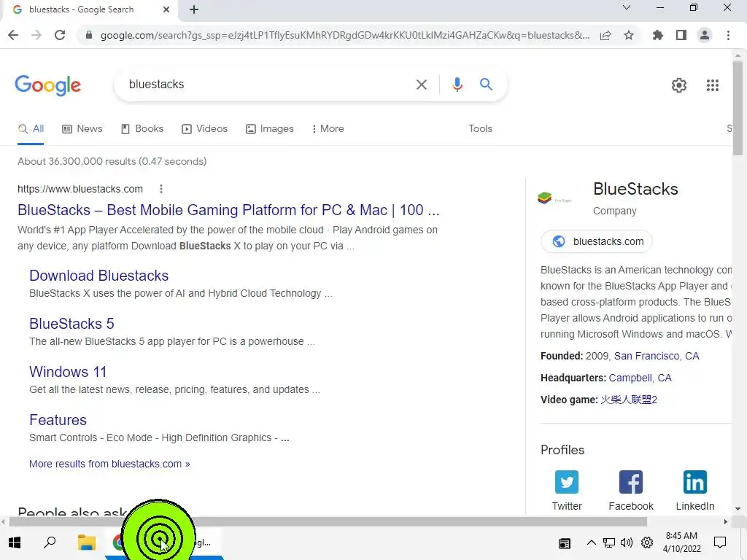Click the browser forward arrow
The image size is (747, 560).
pyautogui.click(x=36, y=35)
